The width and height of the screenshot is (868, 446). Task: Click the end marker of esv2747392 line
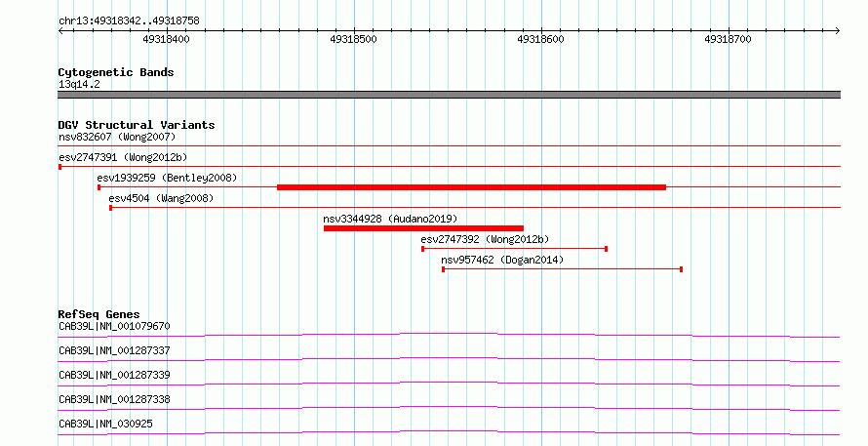[x=607, y=249]
